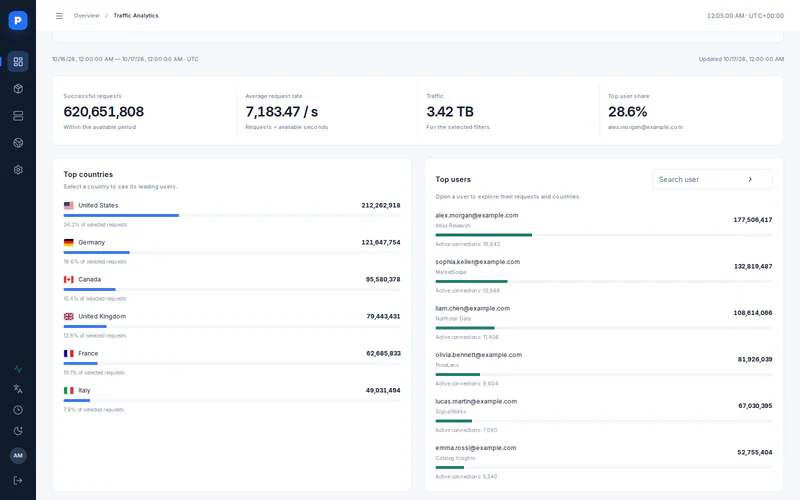
Task: Click the 28.6% top user share
Action: pos(628,112)
